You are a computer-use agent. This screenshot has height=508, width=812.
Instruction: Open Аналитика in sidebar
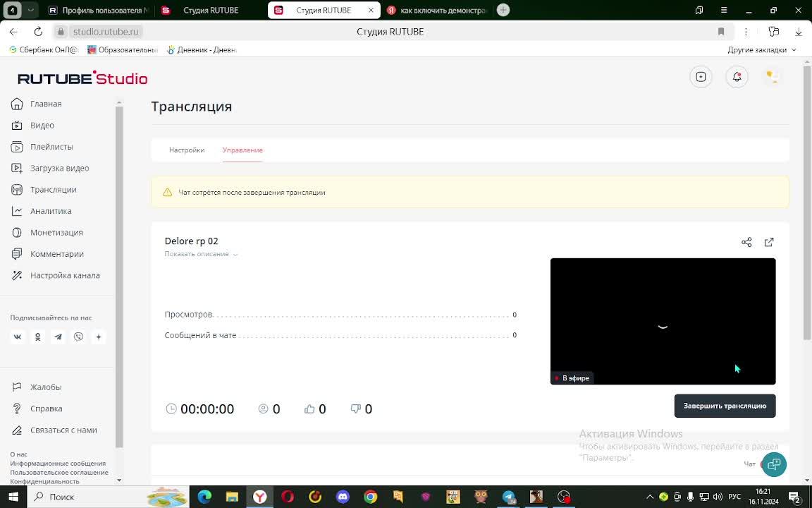pos(42,211)
